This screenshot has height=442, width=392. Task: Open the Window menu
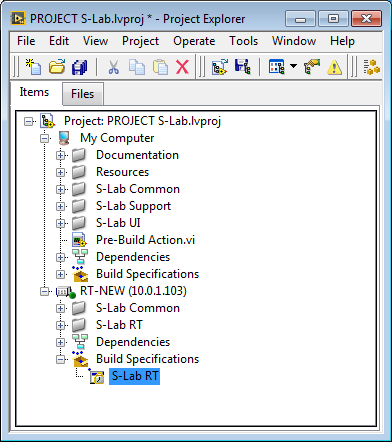click(294, 41)
